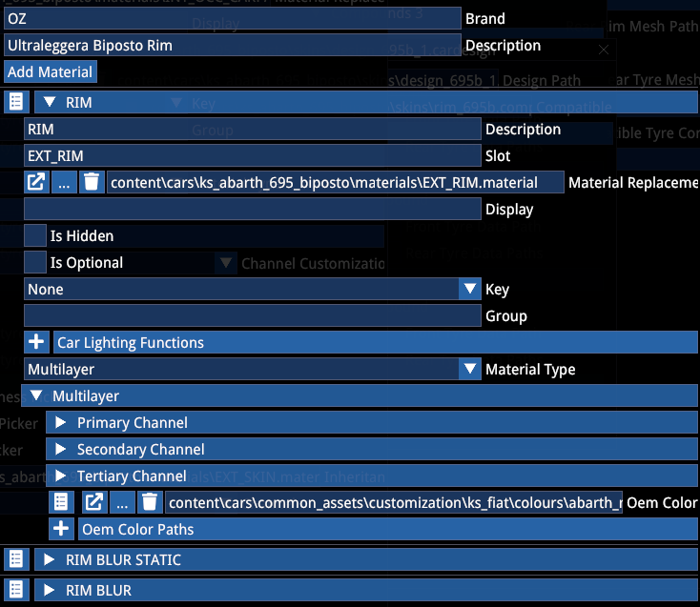Edit the Brand field containing OZ
700x607 pixels.
[233, 19]
